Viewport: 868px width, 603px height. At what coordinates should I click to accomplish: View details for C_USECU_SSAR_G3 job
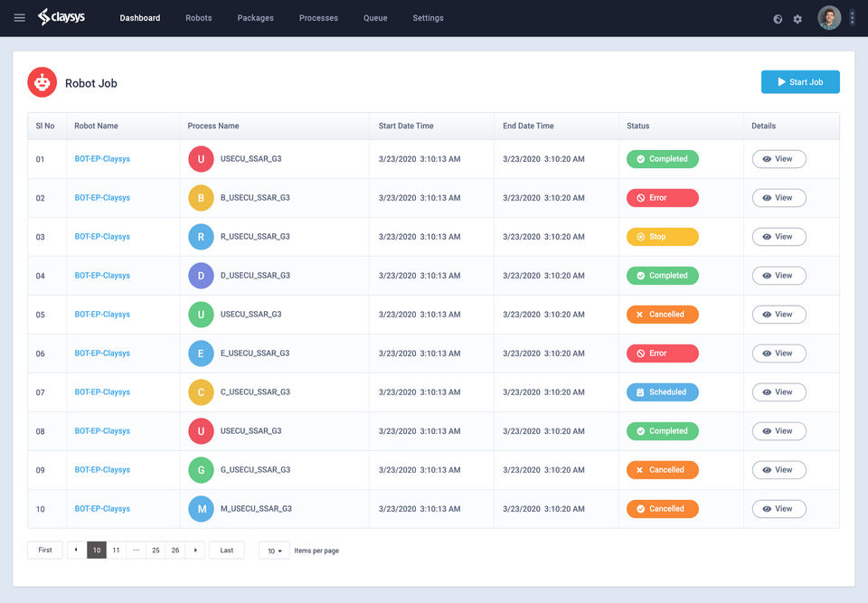pos(778,392)
